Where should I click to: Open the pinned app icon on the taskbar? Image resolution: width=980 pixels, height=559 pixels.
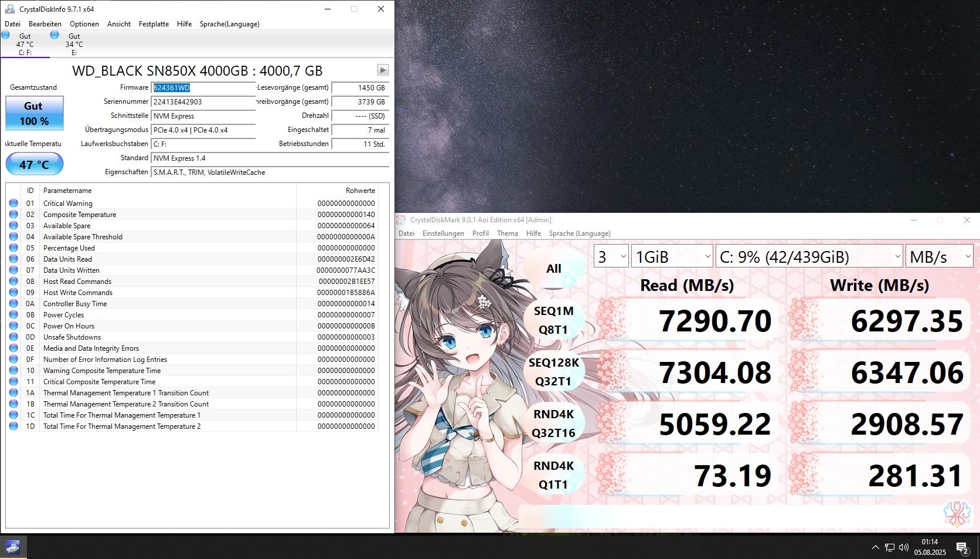tap(13, 547)
